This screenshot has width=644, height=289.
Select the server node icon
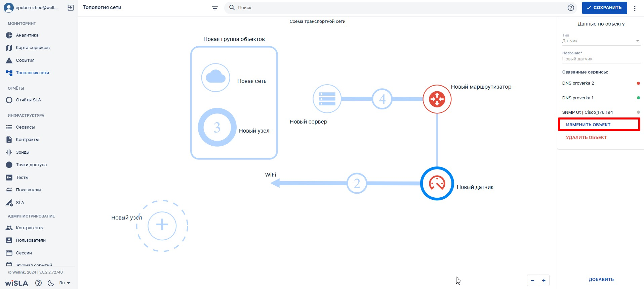click(x=327, y=99)
